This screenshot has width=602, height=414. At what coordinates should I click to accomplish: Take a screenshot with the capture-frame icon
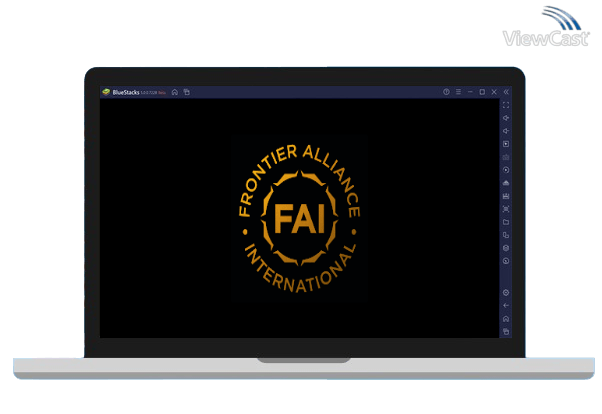(x=506, y=209)
